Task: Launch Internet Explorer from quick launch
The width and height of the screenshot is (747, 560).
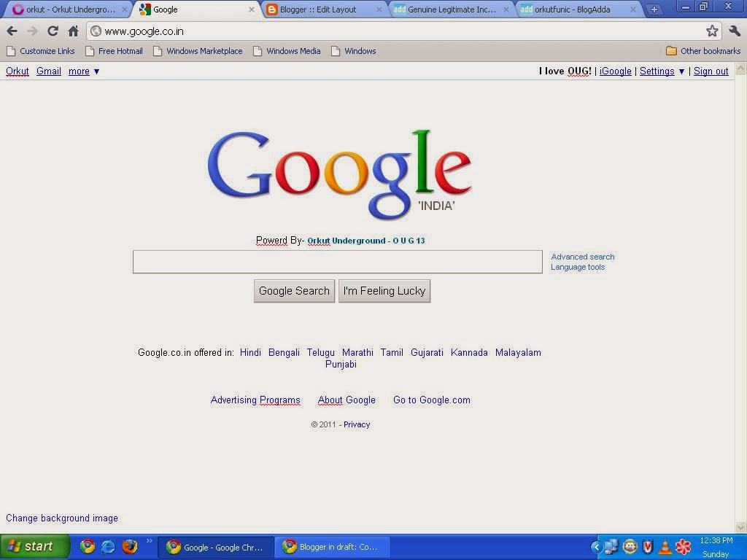Action: [x=108, y=546]
